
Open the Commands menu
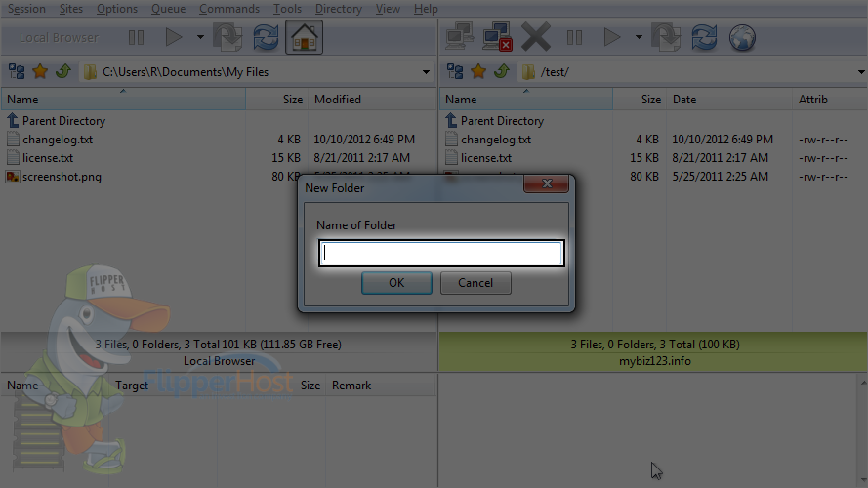click(x=229, y=9)
